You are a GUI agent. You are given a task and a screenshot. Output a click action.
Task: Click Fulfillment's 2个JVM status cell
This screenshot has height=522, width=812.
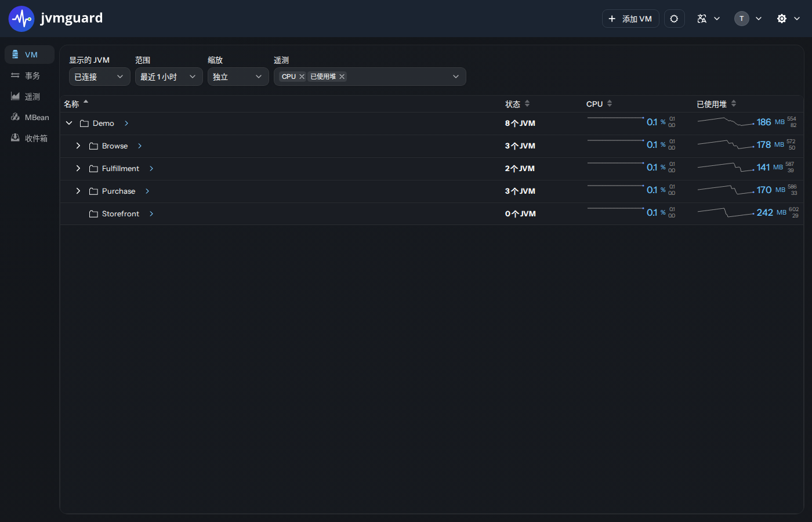coord(520,168)
